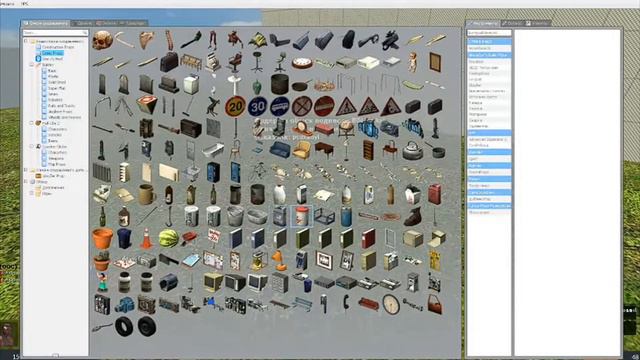Select the baby doll prop
The image size is (640, 360).
click(413, 62)
